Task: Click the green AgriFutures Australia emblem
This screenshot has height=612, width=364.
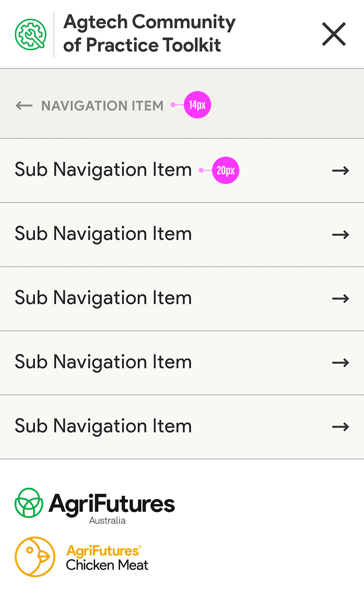Action: click(29, 503)
